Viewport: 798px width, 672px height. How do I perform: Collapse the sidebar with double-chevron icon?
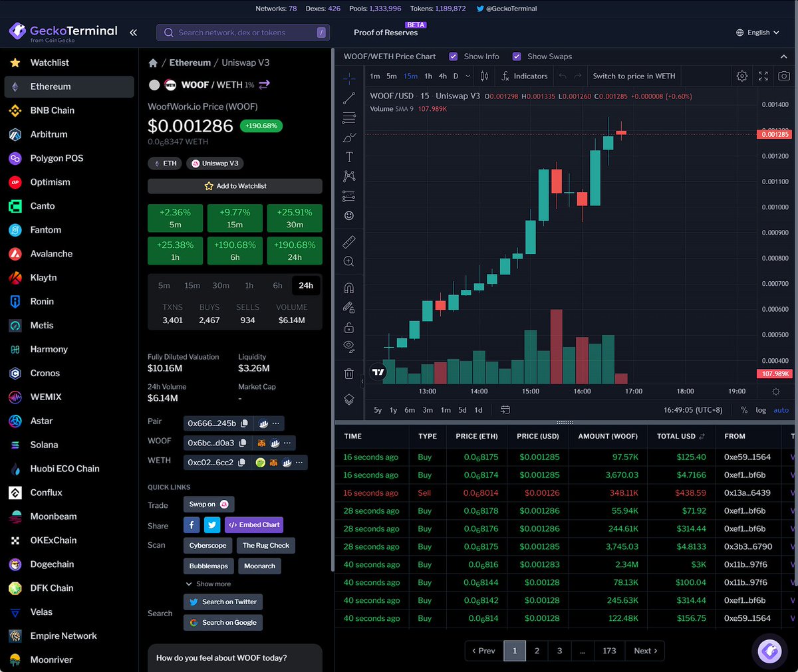click(x=133, y=32)
